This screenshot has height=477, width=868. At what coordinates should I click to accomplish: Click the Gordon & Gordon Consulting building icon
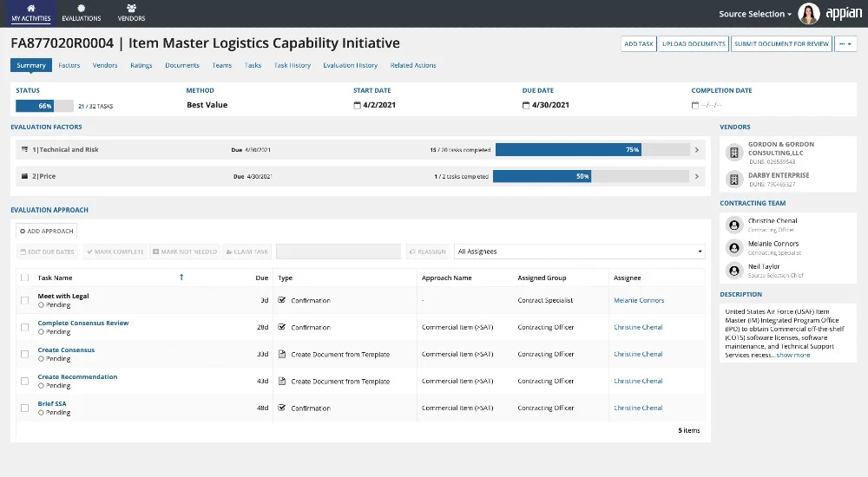[733, 153]
